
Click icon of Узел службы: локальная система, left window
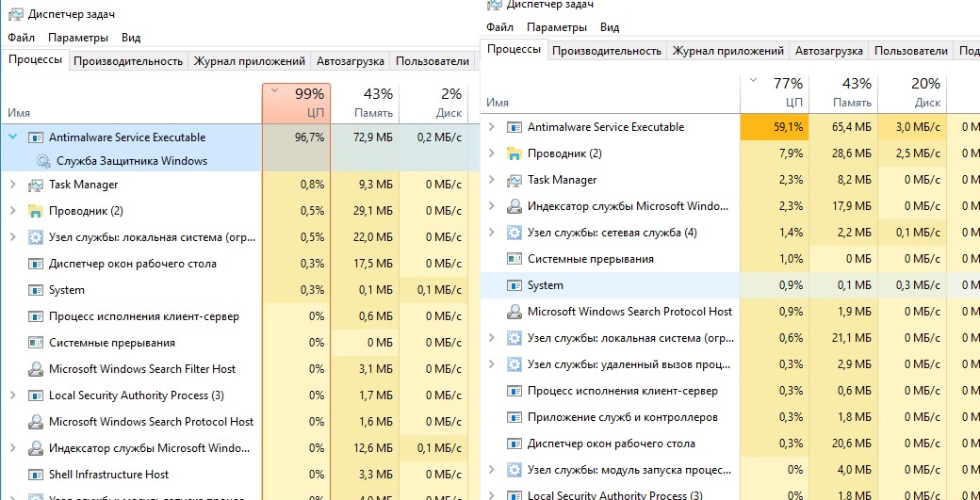36,238
